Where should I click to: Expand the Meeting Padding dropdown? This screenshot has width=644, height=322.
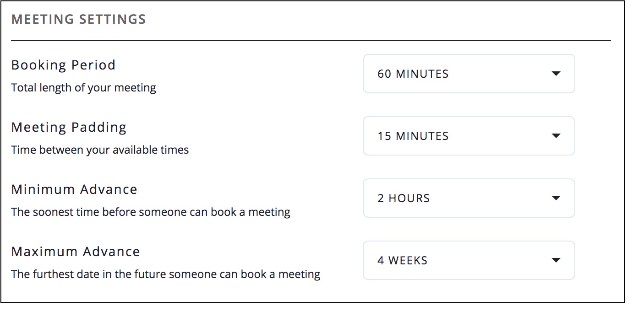468,136
